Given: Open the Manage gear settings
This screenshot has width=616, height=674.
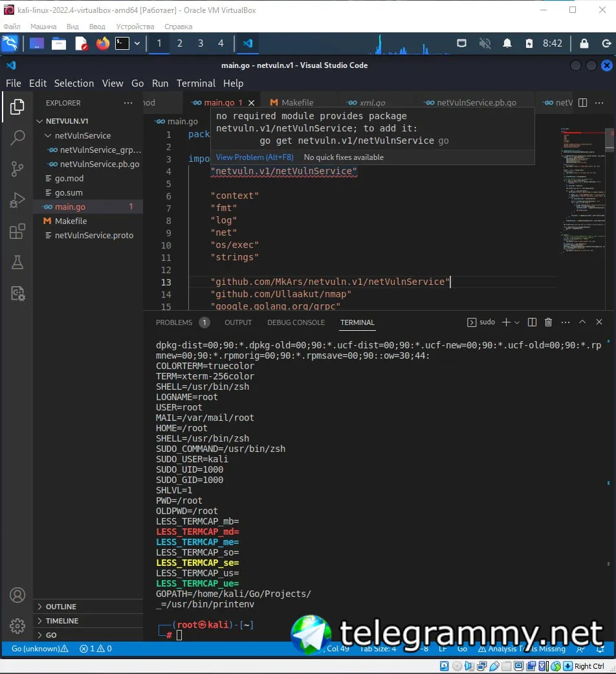Looking at the screenshot, I should tap(17, 626).
